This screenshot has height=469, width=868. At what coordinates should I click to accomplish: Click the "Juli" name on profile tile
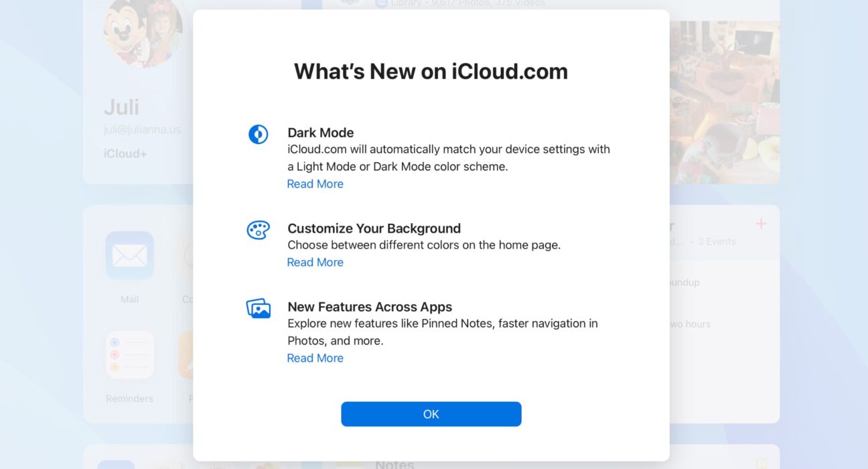pyautogui.click(x=121, y=107)
